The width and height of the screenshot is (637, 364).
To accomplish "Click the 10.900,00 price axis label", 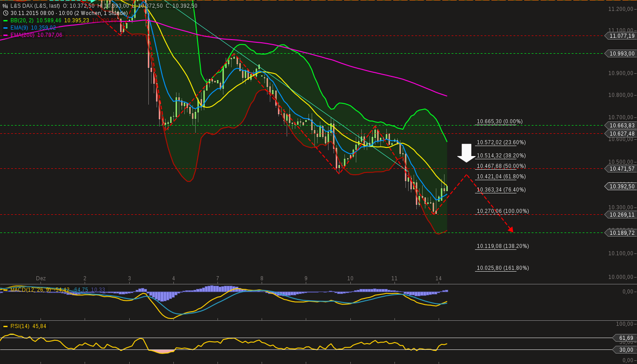I will pyautogui.click(x=621, y=73).
